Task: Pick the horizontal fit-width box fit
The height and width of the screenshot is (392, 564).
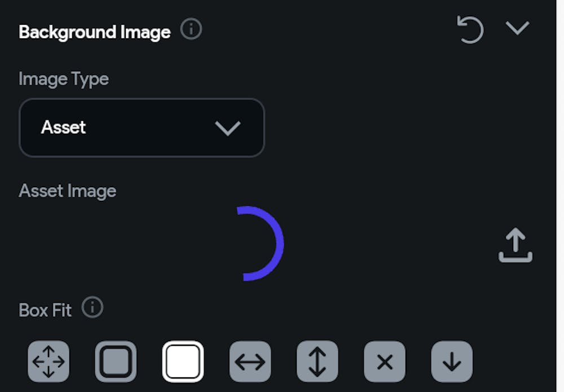Action: click(x=250, y=362)
